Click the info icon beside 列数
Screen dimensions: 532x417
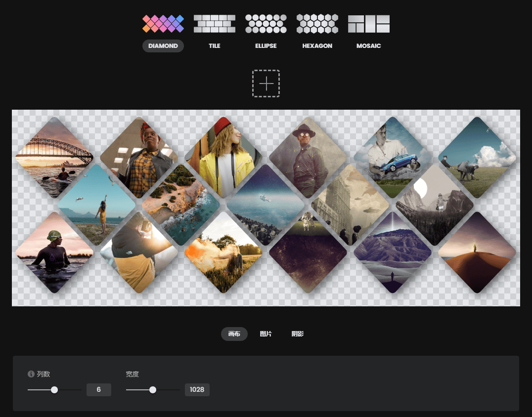click(31, 375)
